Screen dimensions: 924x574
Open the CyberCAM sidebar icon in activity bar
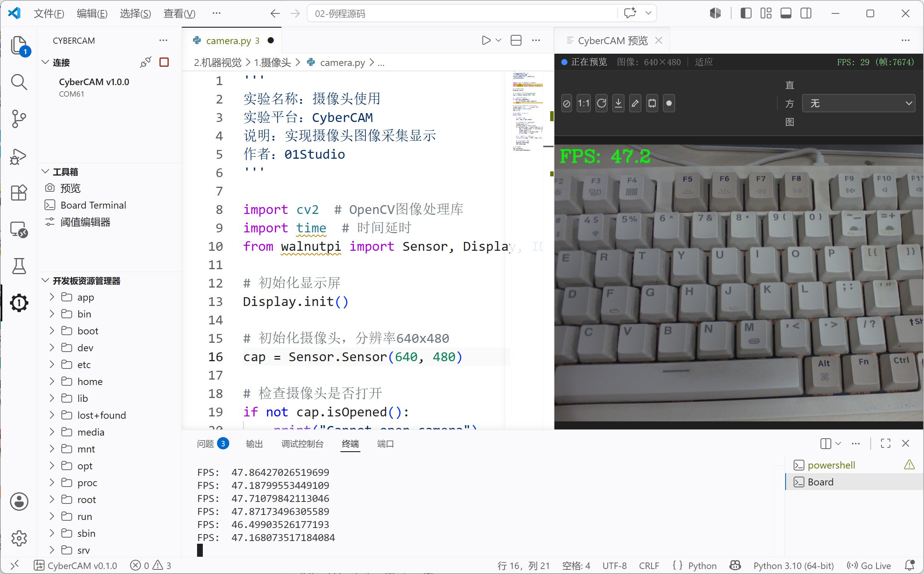(19, 303)
